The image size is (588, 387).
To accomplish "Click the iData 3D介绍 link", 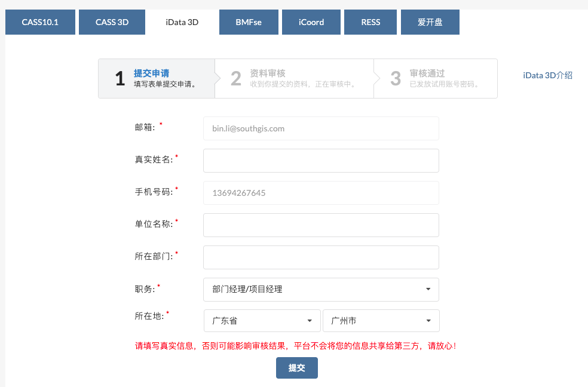I will [547, 75].
